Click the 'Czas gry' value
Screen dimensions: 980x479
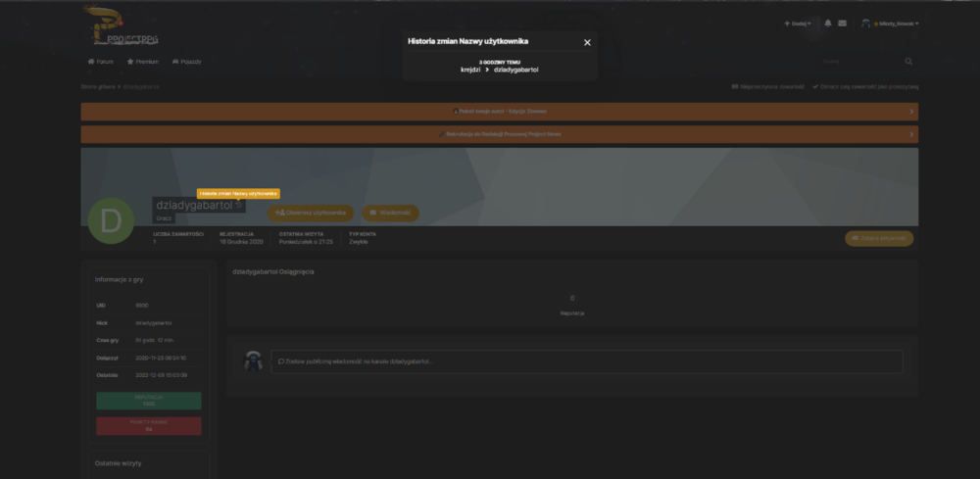[x=155, y=340]
